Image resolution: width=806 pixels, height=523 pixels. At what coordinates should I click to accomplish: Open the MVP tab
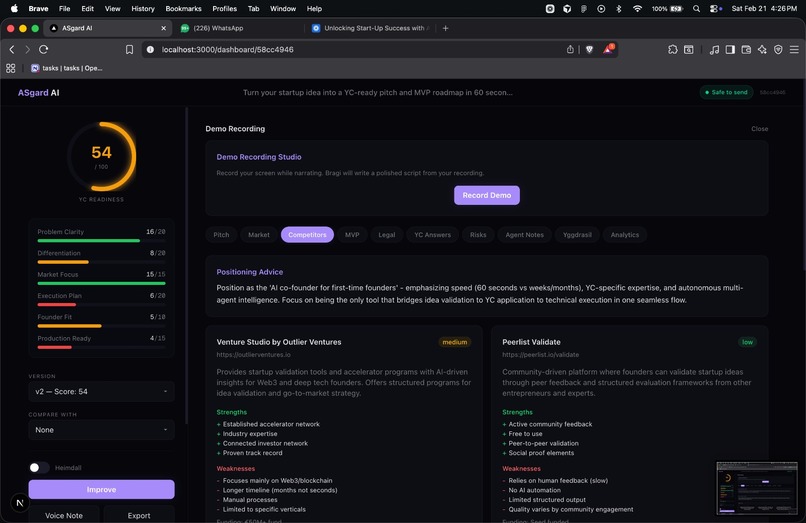pyautogui.click(x=352, y=235)
